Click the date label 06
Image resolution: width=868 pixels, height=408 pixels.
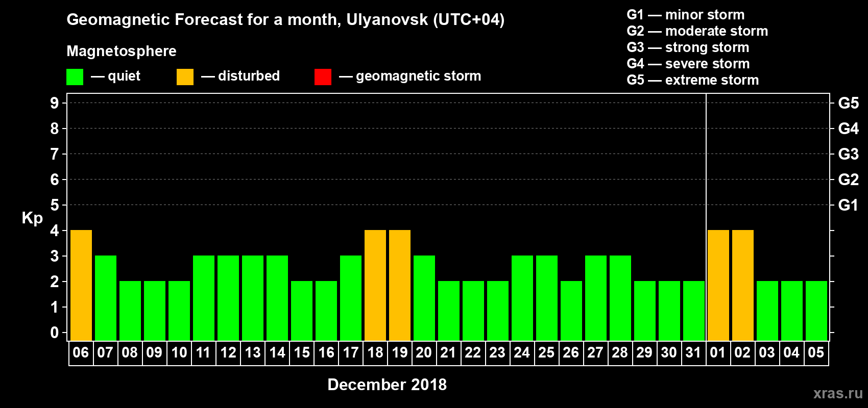[x=81, y=352]
